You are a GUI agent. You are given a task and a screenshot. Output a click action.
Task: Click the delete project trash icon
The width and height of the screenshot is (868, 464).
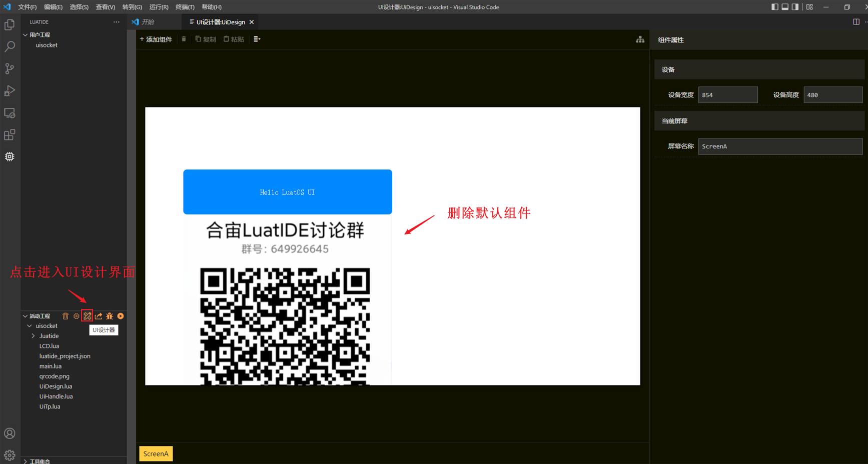point(66,316)
